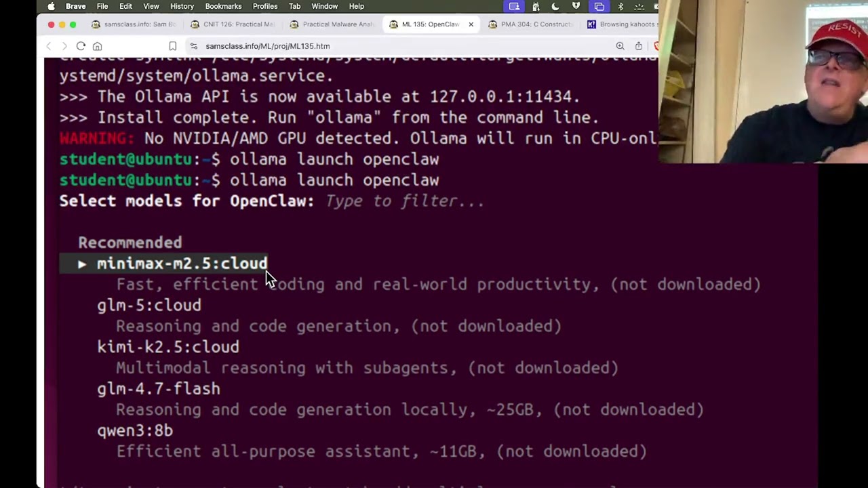Close the ML 135: OpenClaw tab
The image size is (868, 488).
coord(471,24)
